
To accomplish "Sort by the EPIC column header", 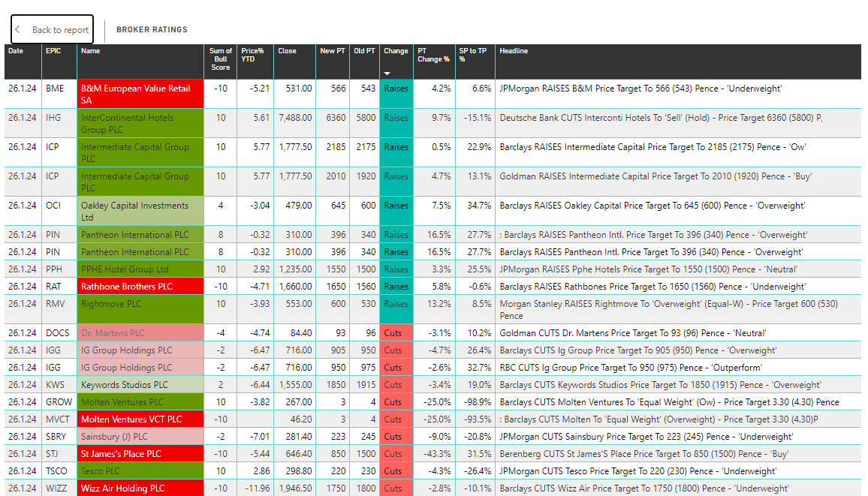I will tap(59, 61).
